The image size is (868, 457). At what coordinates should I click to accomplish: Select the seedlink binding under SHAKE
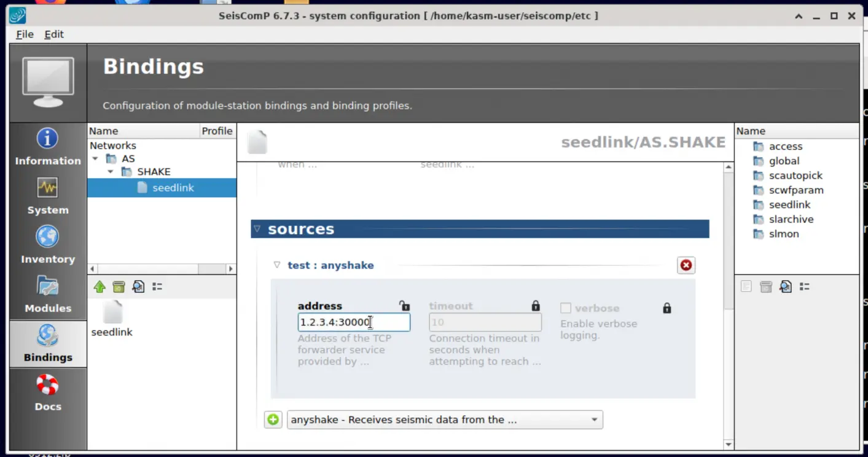pyautogui.click(x=162, y=188)
